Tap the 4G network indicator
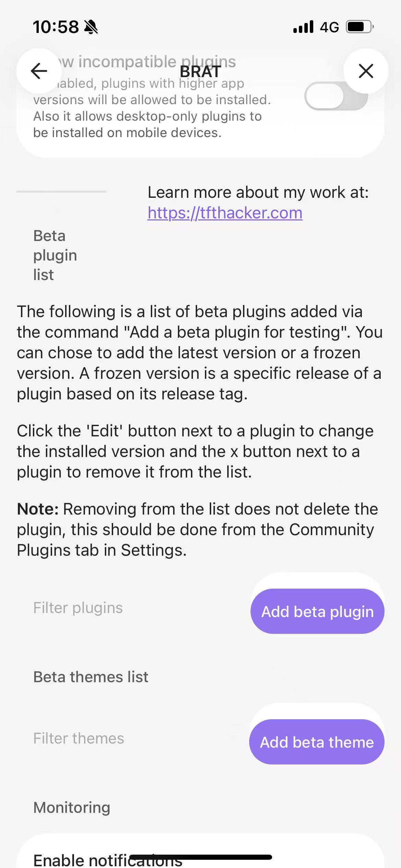Viewport: 401px width, 868px height. (329, 27)
